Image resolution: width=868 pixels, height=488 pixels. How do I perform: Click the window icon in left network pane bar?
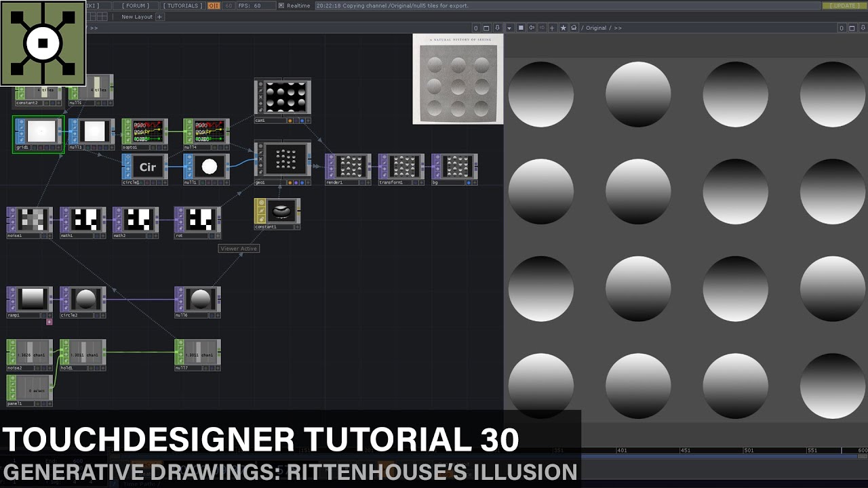[x=487, y=28]
